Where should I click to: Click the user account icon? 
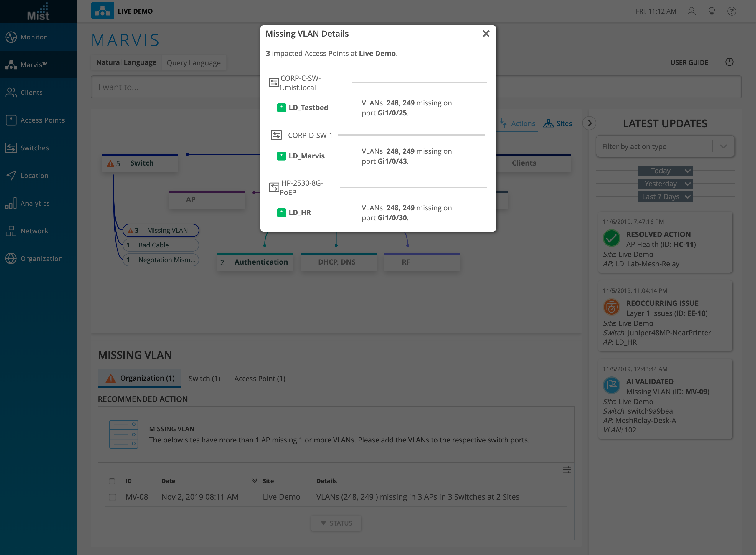click(691, 11)
